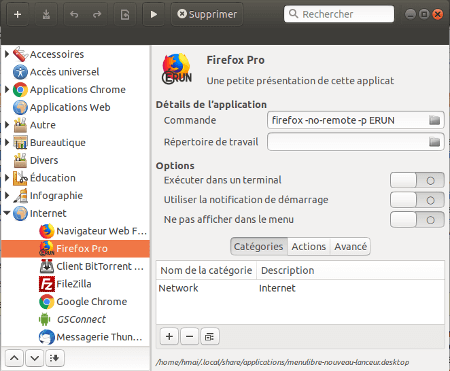Screen dimensions: 450x371
Task: Expand the Applications Chrome category arrow
Action: click(x=7, y=89)
